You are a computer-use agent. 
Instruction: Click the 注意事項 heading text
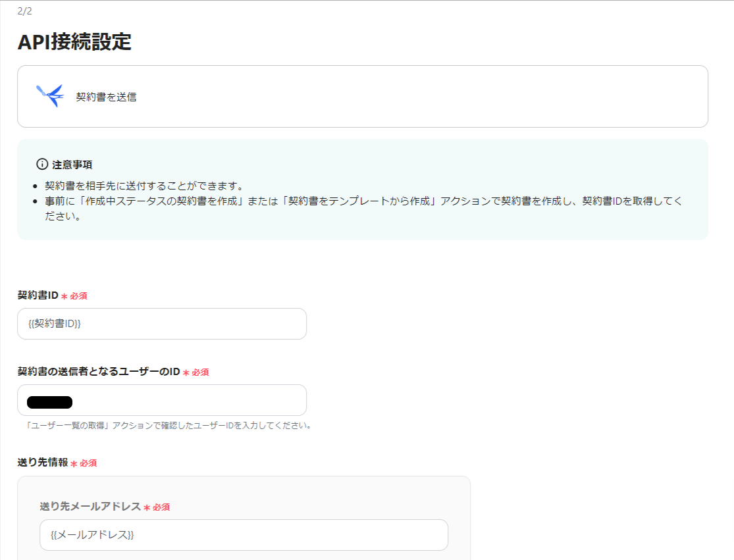pos(72,165)
